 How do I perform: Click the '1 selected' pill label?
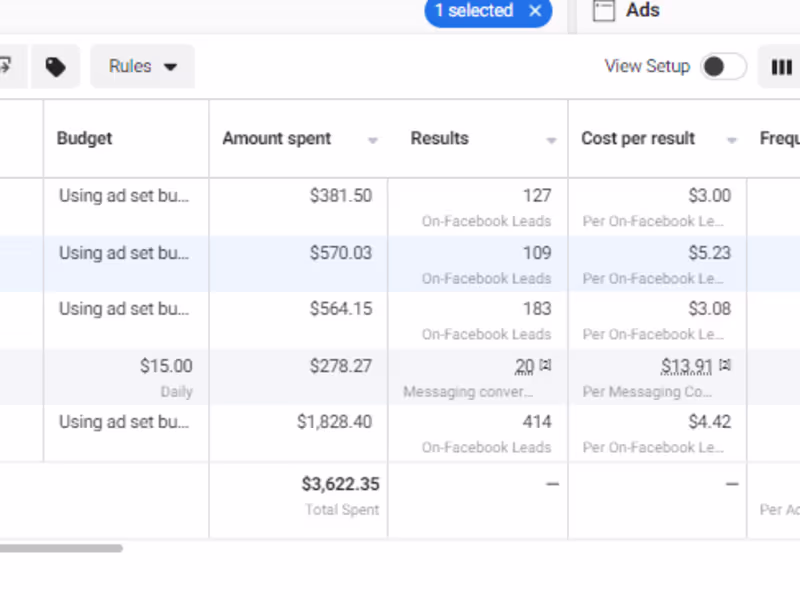click(x=473, y=11)
